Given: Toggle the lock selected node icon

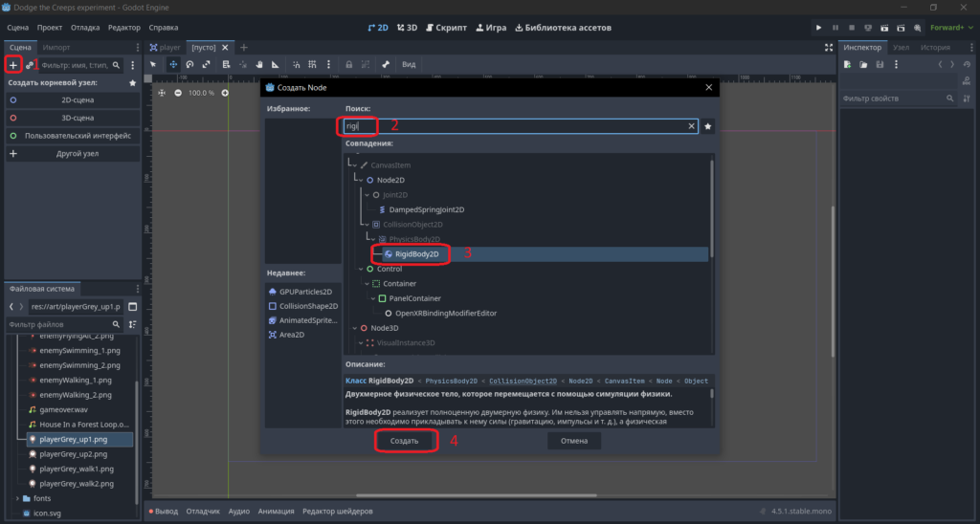Looking at the screenshot, I should coord(348,64).
